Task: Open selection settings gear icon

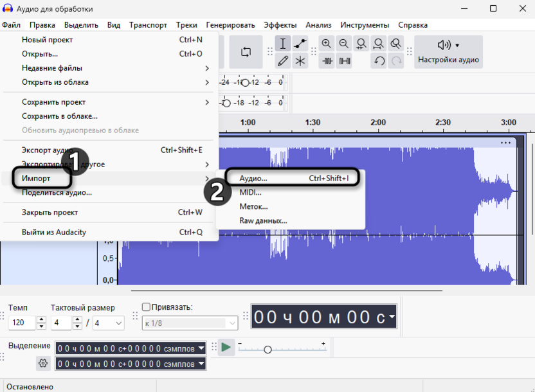Action: point(43,363)
